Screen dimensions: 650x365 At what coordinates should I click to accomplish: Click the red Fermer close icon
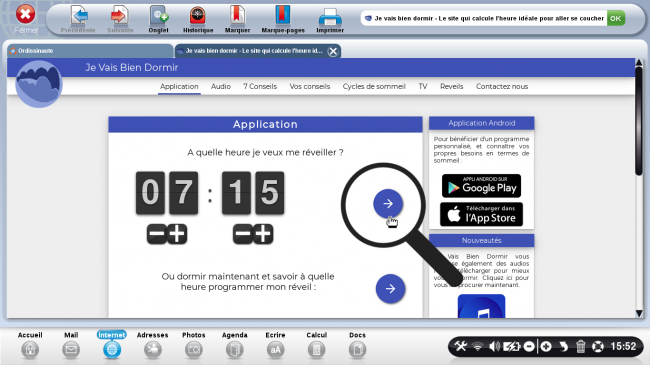click(26, 15)
